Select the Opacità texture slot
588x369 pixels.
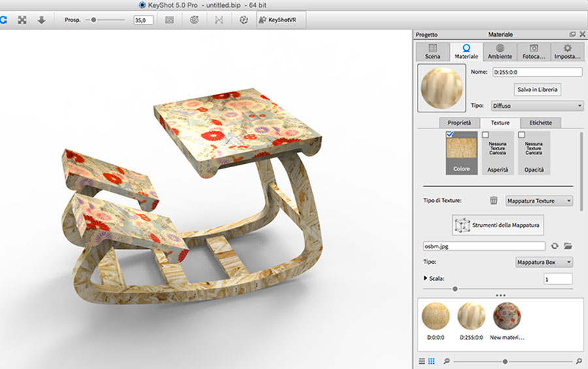[x=534, y=153]
